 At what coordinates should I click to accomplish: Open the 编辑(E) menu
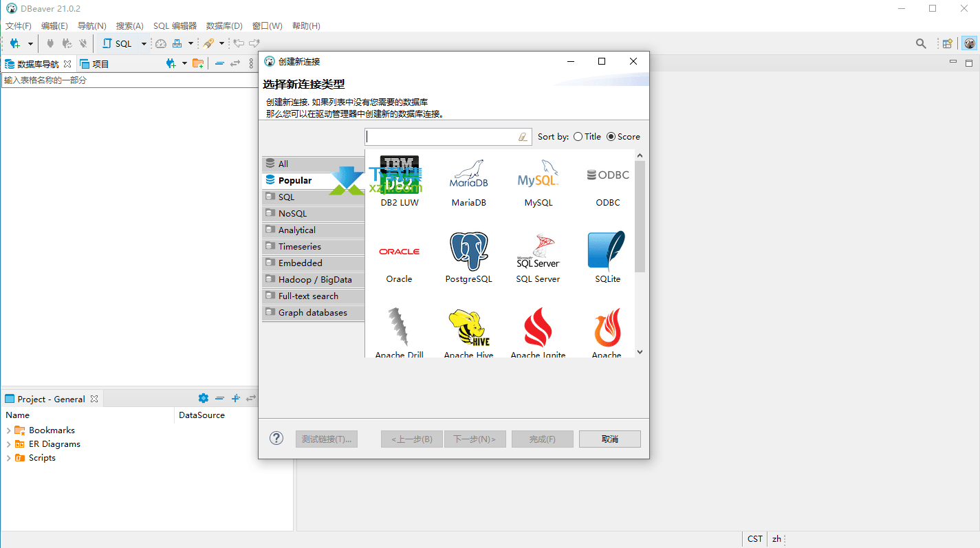(x=54, y=25)
